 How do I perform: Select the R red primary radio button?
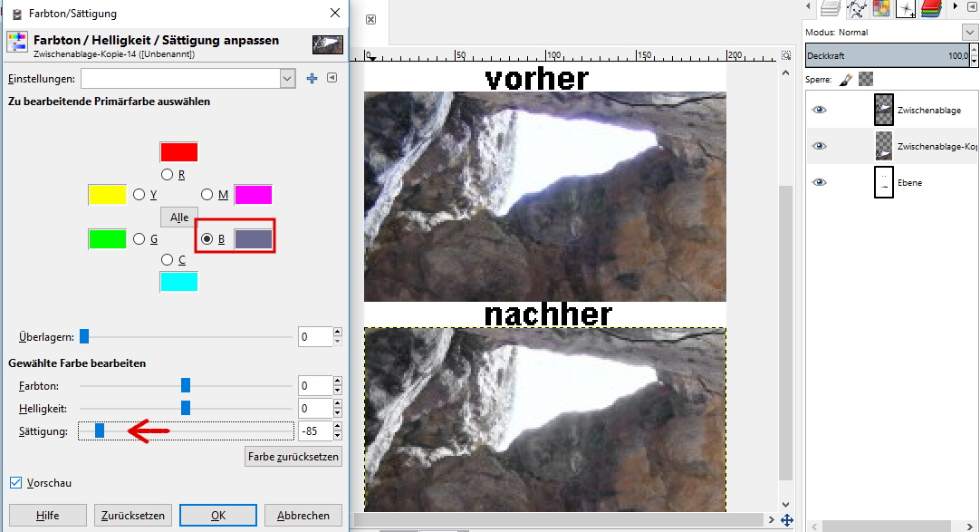pyautogui.click(x=167, y=174)
